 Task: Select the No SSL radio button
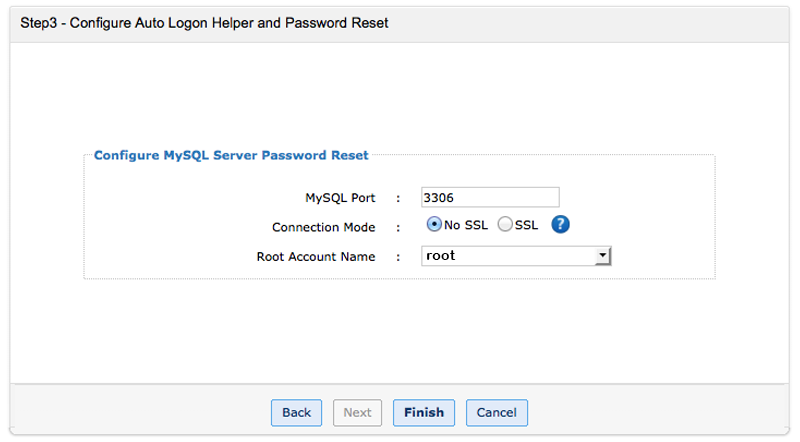[435, 225]
